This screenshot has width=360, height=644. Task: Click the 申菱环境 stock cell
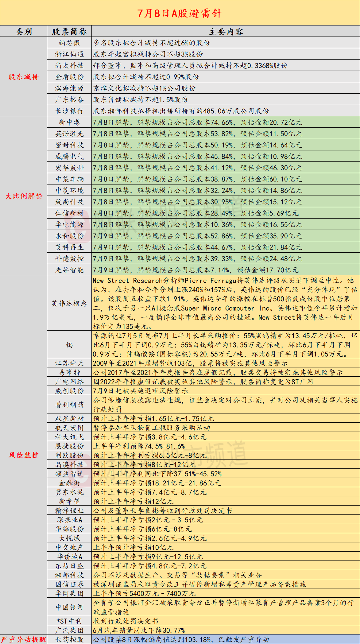click(x=69, y=190)
